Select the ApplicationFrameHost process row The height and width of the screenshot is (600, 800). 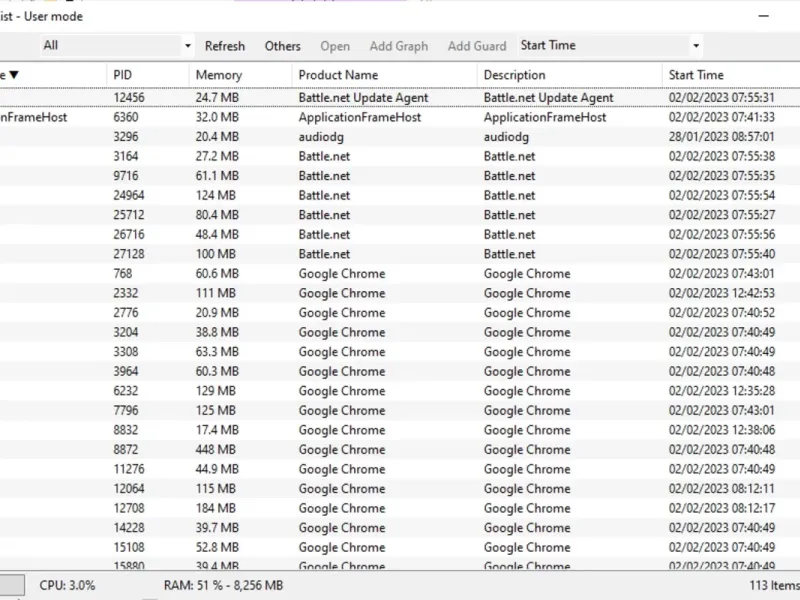click(400, 117)
